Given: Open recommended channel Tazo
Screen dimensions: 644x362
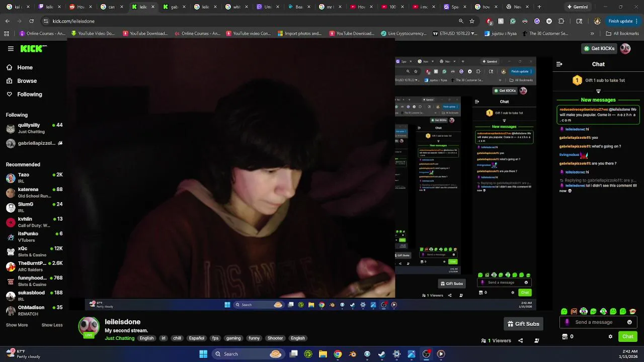Looking at the screenshot, I should 34,178.
